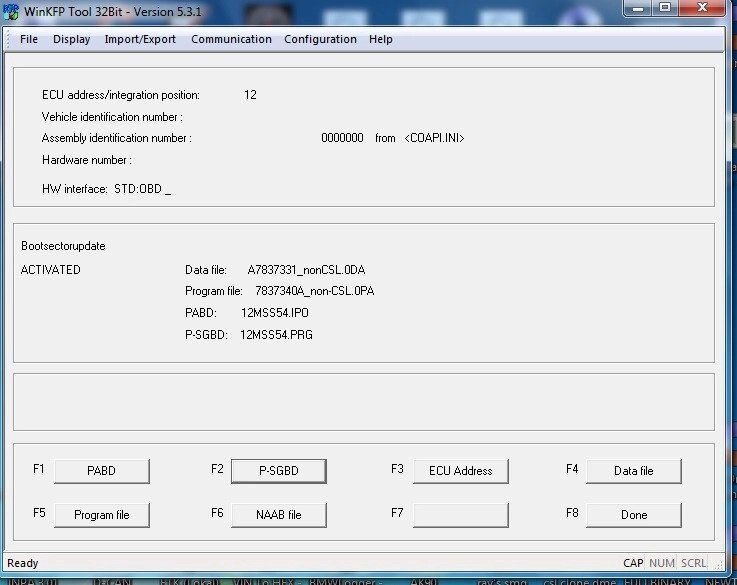Screen dimensions: 737x585
Task: Select the F5 Program file button
Action: pos(102,515)
